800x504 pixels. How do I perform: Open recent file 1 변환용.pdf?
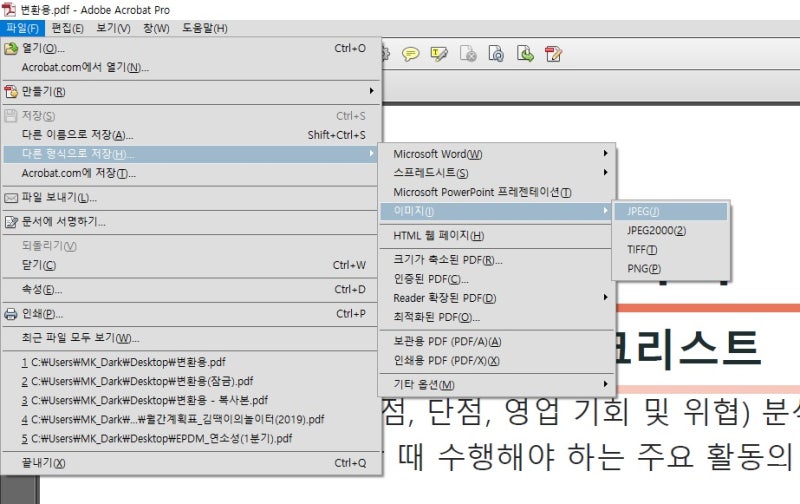191,362
